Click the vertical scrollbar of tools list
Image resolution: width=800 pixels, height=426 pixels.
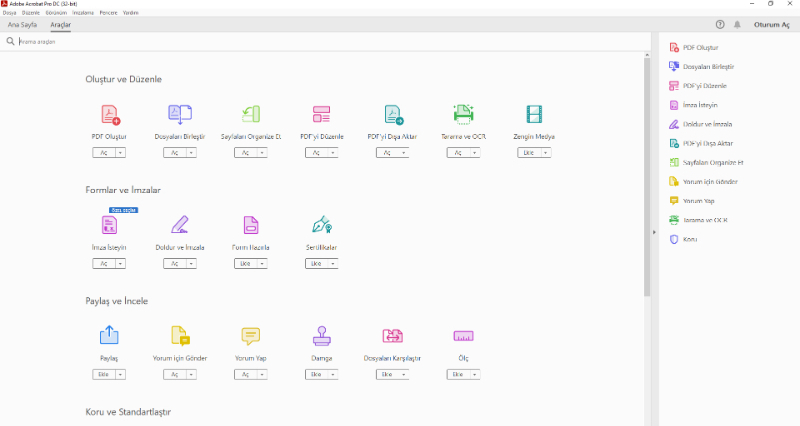point(647,176)
